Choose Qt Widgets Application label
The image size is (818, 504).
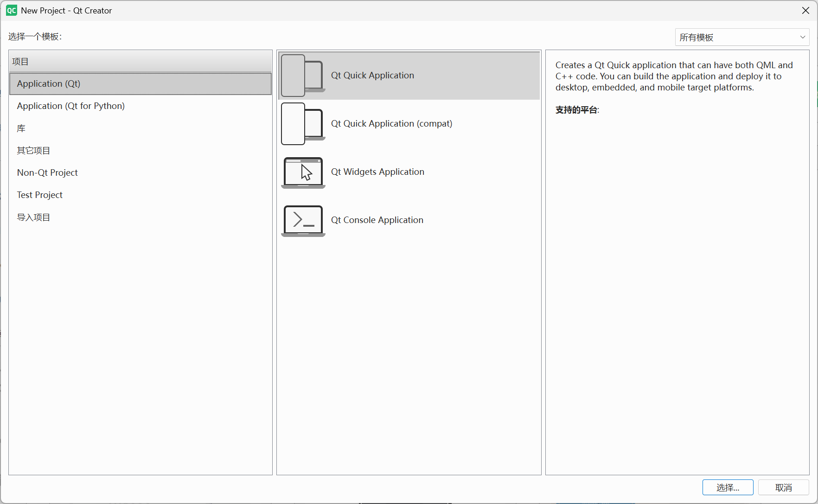tap(377, 172)
